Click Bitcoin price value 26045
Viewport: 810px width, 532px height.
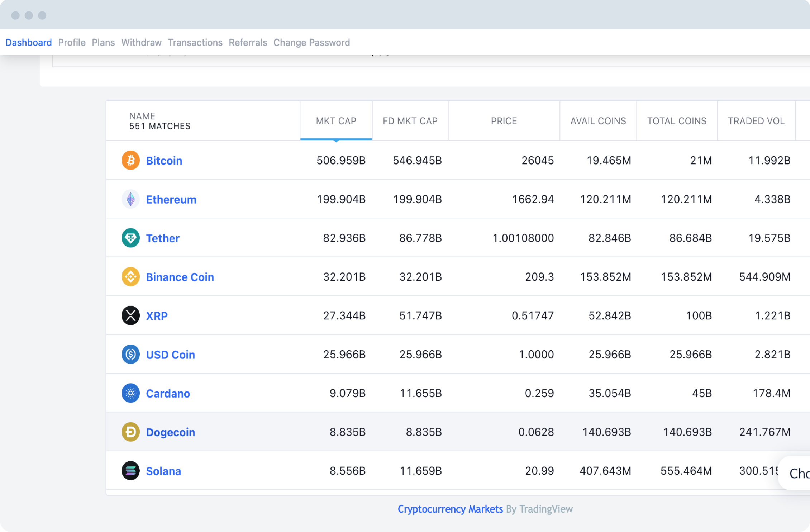[538, 160]
